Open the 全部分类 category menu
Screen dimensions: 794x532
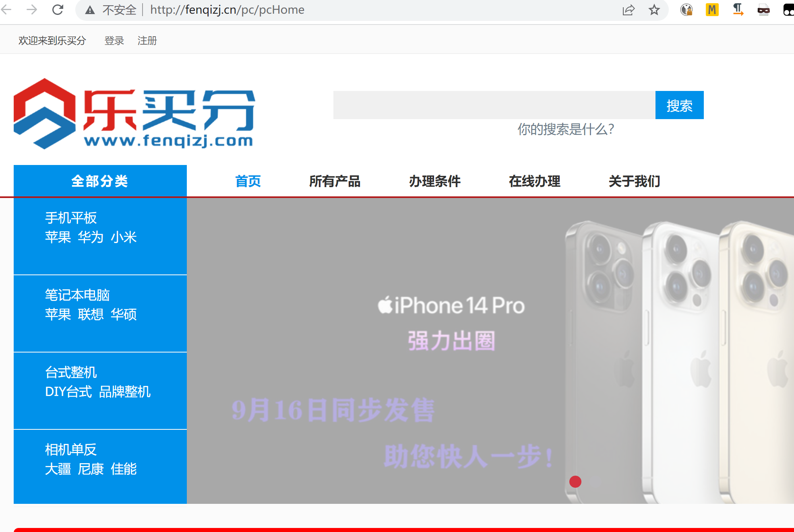click(100, 181)
